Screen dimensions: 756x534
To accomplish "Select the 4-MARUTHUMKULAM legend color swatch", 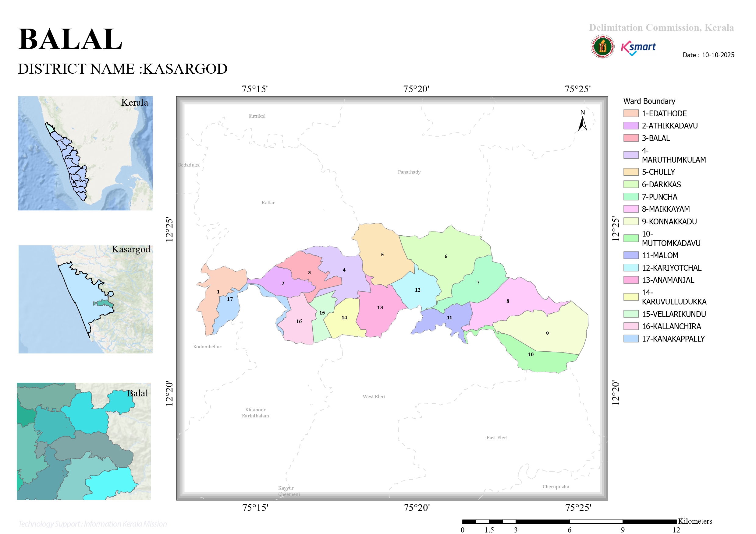I will [x=631, y=155].
